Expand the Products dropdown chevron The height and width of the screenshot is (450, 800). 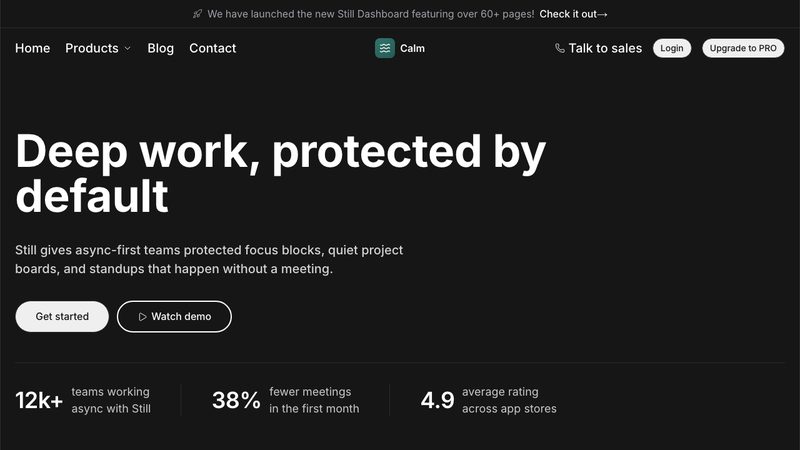coord(128,48)
